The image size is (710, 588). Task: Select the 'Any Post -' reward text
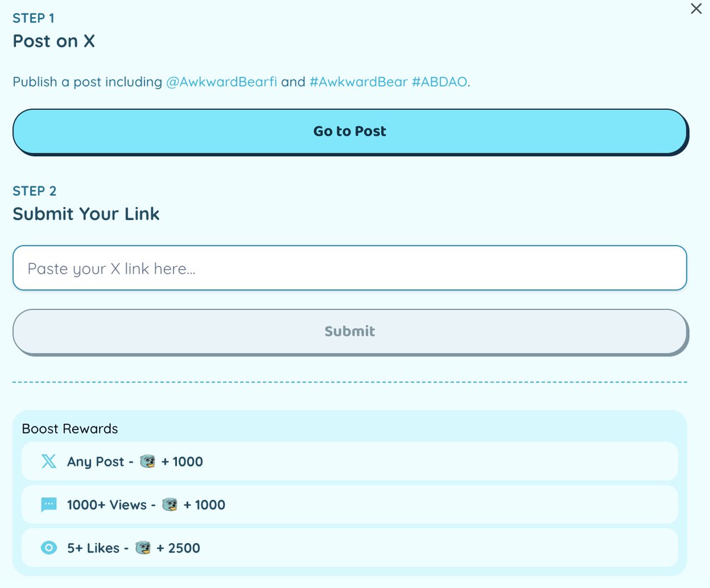point(100,461)
